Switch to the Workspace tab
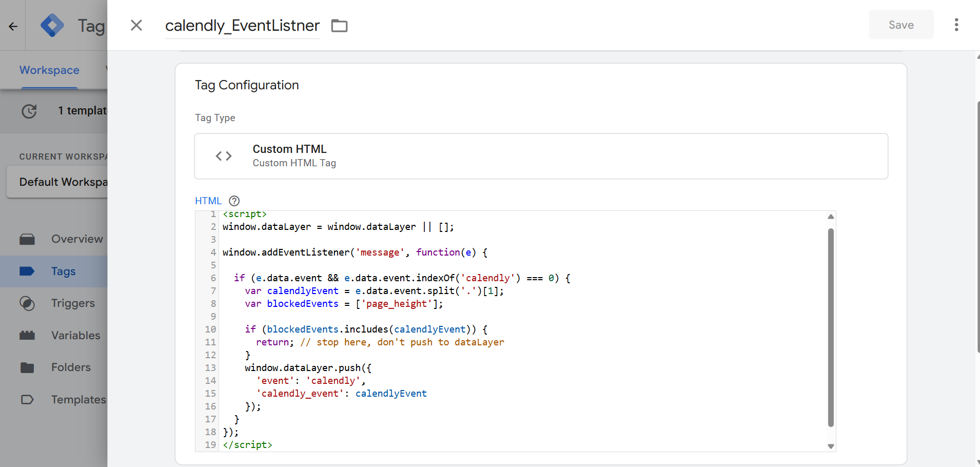Image resolution: width=980 pixels, height=467 pixels. coord(49,70)
